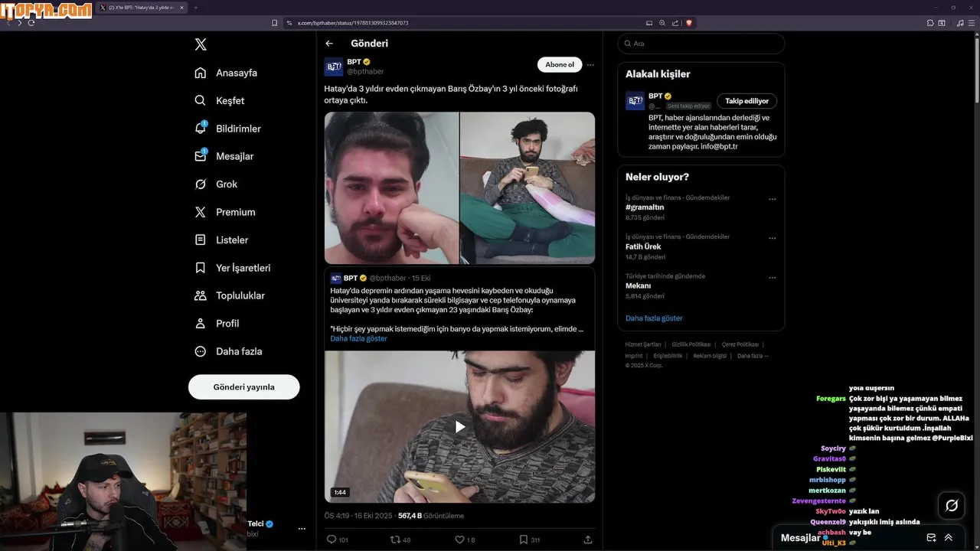Go back using Gönderi back arrow

point(329,44)
